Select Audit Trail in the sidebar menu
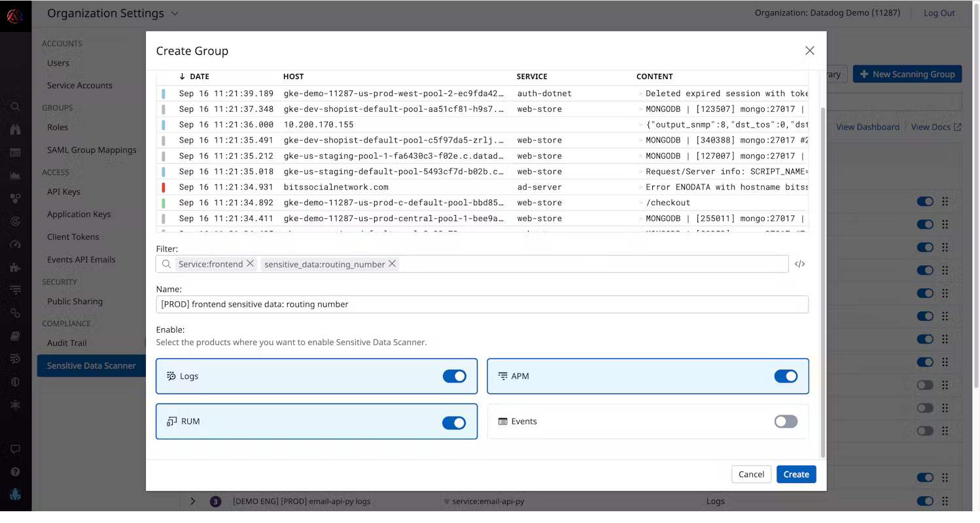The width and height of the screenshot is (980, 523). [67, 343]
